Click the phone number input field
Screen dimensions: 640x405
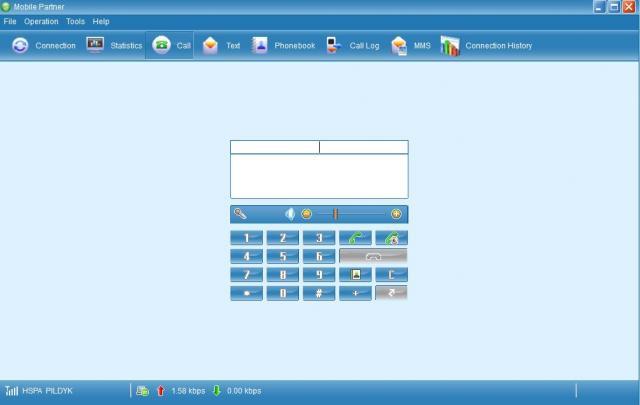coord(274,147)
